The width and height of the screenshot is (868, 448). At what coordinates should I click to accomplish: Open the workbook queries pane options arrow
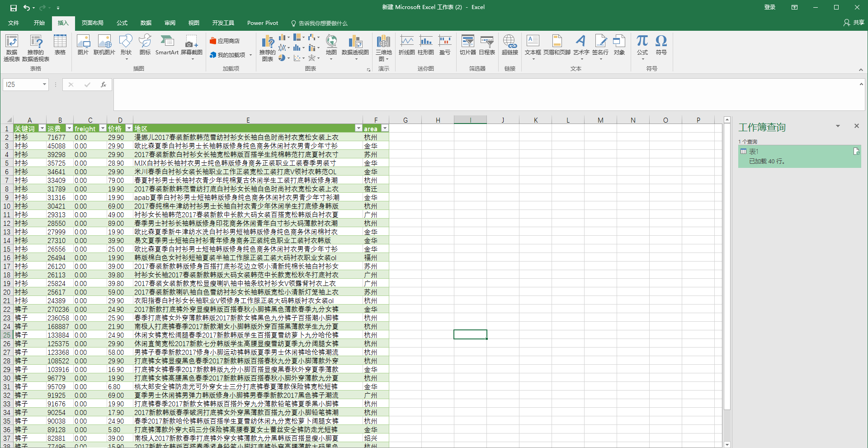[x=838, y=126]
